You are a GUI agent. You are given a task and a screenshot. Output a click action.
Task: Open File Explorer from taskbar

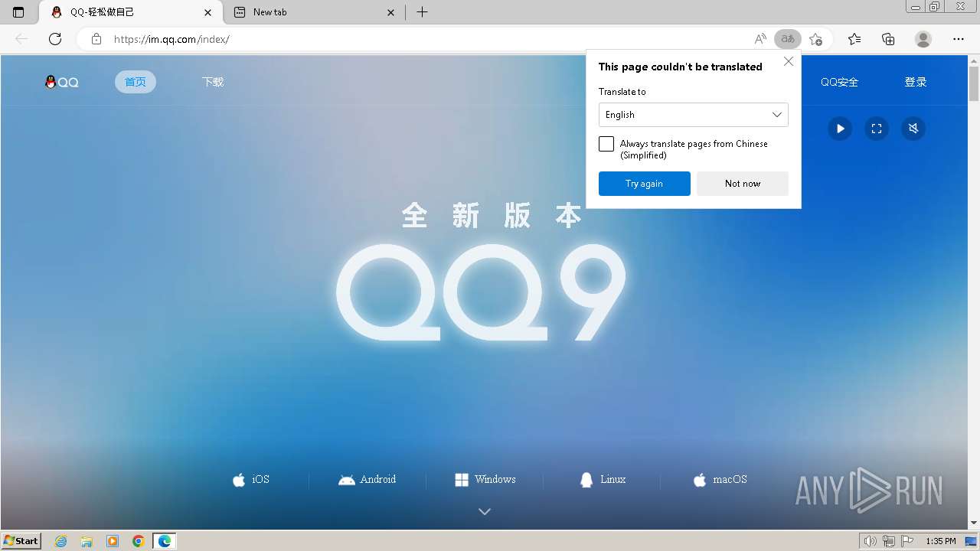tap(87, 541)
